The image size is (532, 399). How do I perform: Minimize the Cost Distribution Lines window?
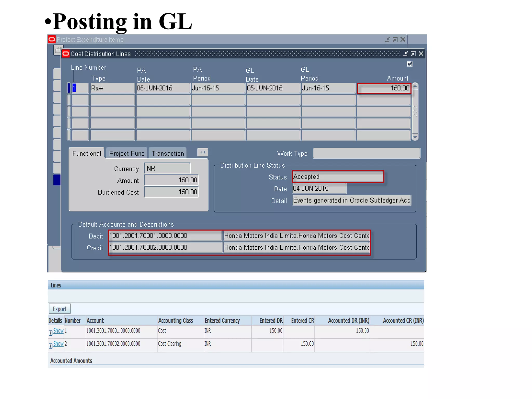point(405,54)
